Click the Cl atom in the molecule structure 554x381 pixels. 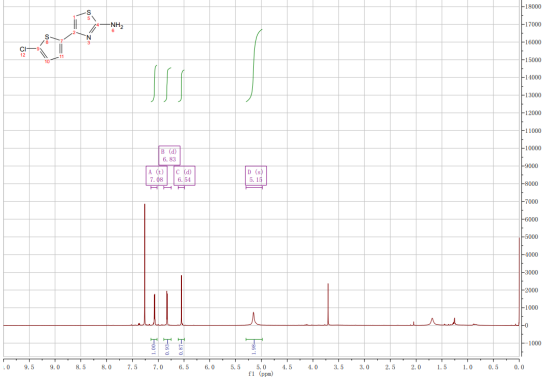23,49
